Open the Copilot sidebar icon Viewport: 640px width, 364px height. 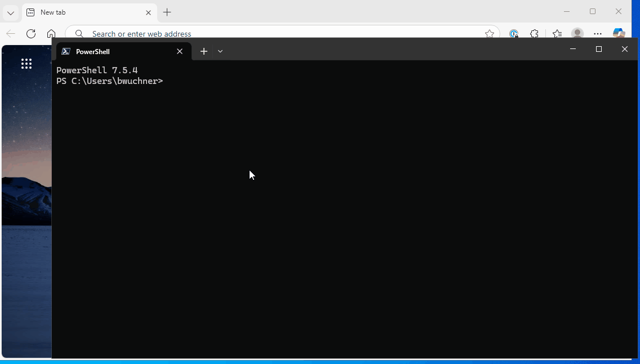619,34
